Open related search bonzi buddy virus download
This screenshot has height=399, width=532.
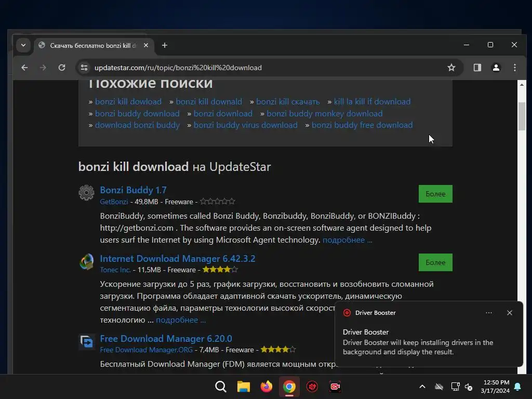(245, 125)
